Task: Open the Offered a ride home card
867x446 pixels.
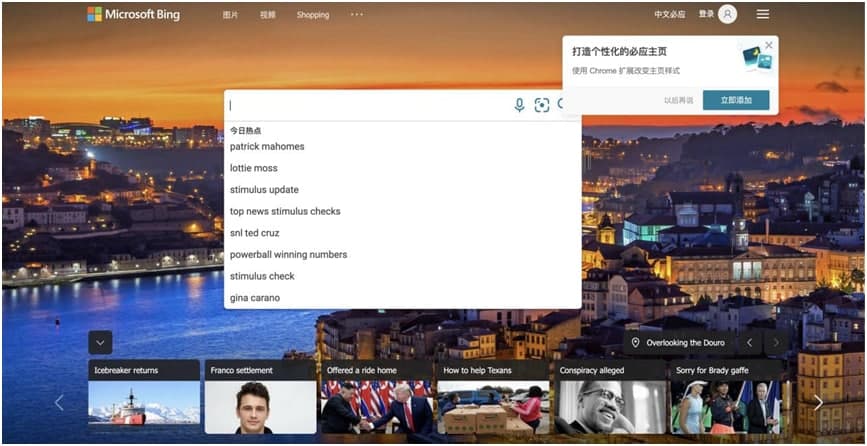Action: [377, 397]
